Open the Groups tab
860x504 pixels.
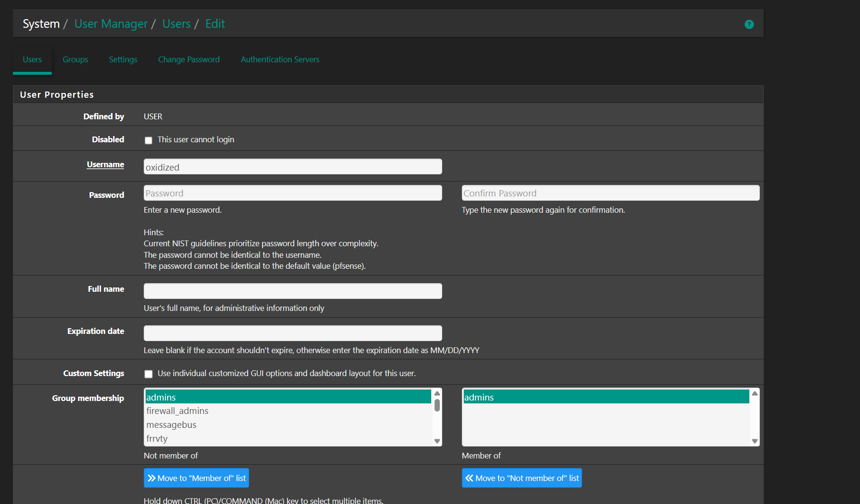[x=75, y=59]
